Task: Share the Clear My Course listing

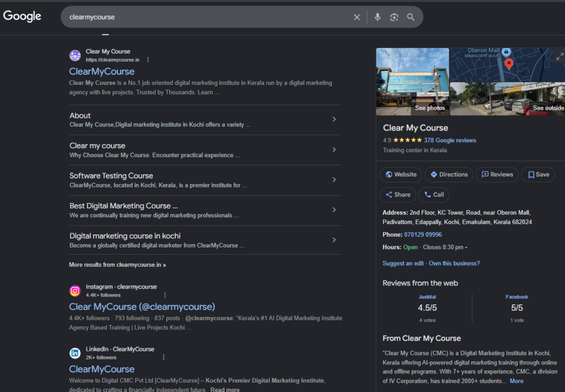Action: pos(398,195)
